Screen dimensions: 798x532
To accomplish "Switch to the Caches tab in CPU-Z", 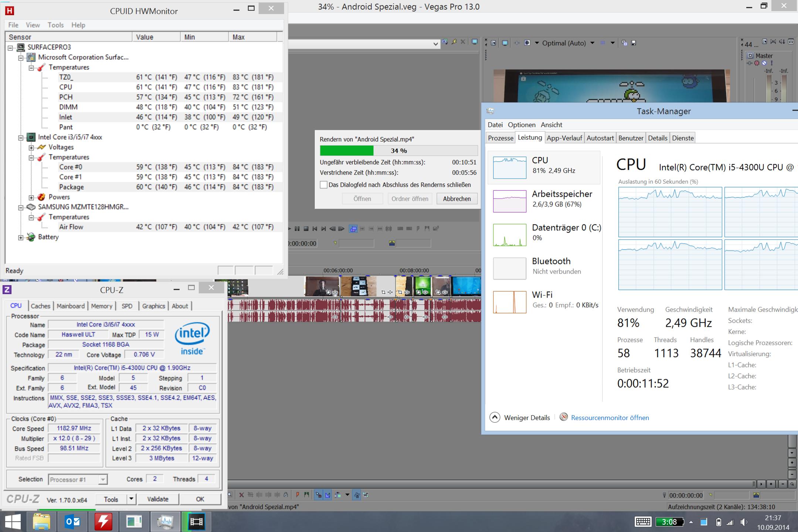I will (40, 306).
